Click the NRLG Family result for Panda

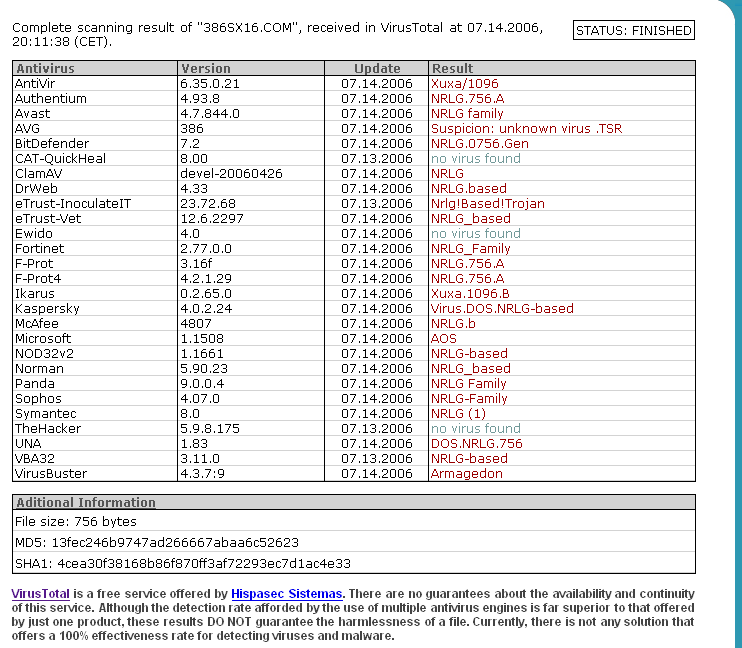pyautogui.click(x=468, y=383)
